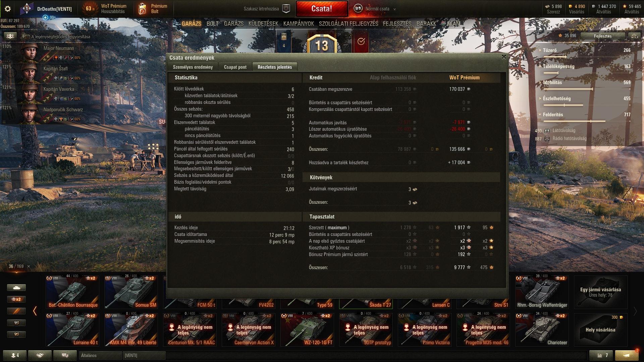Click Hely vásárlása slot purchase tile

(600, 329)
